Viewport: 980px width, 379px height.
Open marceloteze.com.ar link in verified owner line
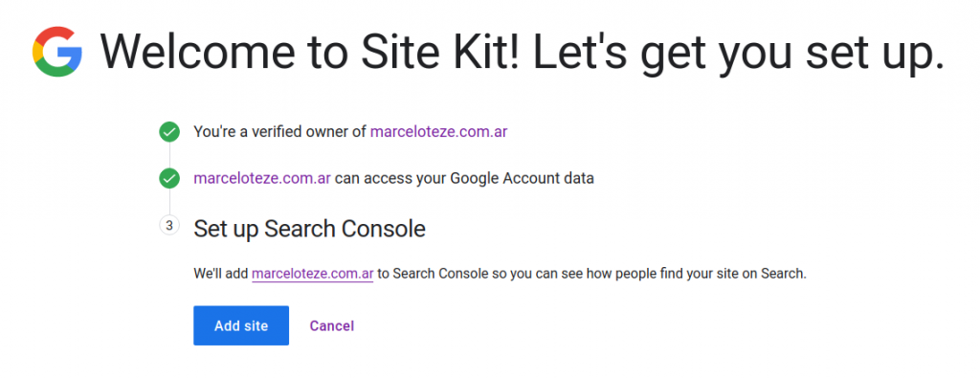click(438, 132)
